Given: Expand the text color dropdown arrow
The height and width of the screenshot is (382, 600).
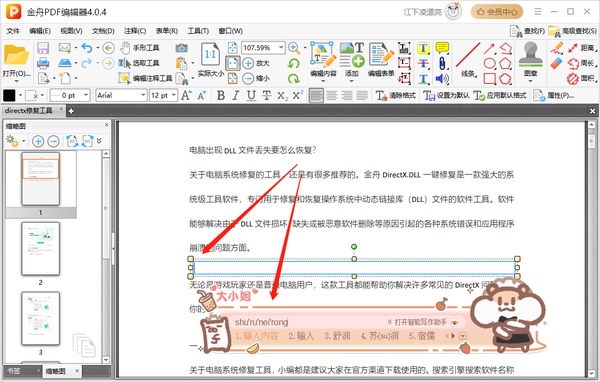Looking at the screenshot, I should tap(20, 95).
